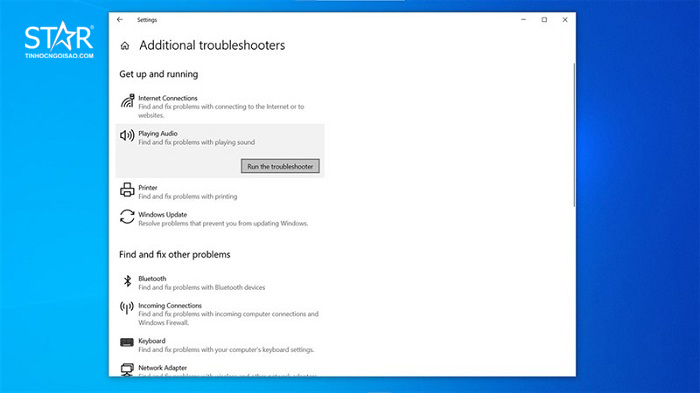The width and height of the screenshot is (700, 393).
Task: Select the Internet Connections Wi-Fi icon
Action: click(x=127, y=101)
